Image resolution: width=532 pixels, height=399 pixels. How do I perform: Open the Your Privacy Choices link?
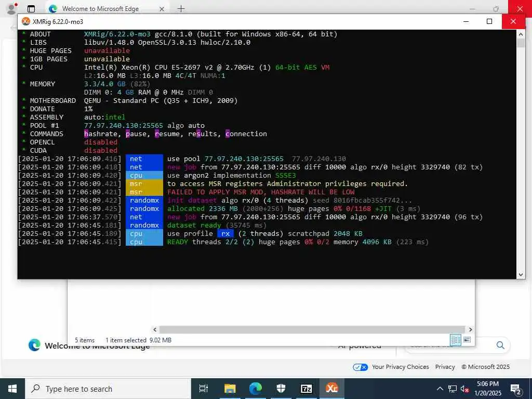(x=401, y=367)
